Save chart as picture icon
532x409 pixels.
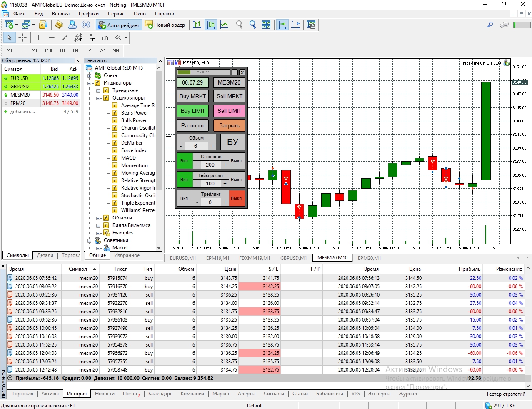pyautogui.click(x=311, y=25)
